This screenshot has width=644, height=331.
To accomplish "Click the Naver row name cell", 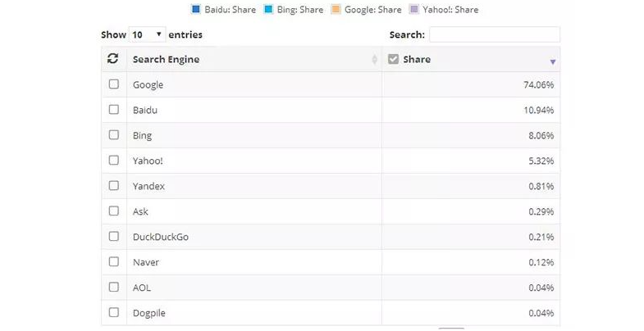I will pyautogui.click(x=146, y=262).
